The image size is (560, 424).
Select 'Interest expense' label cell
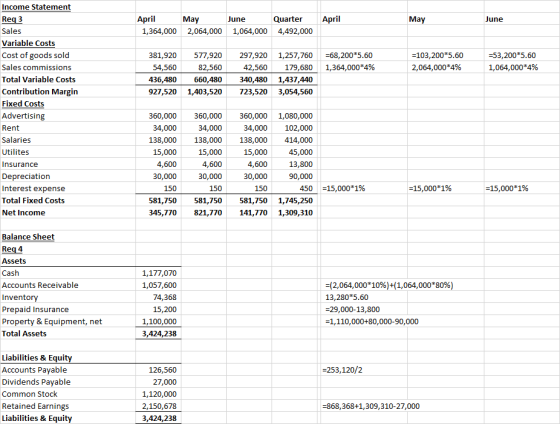coord(34,189)
